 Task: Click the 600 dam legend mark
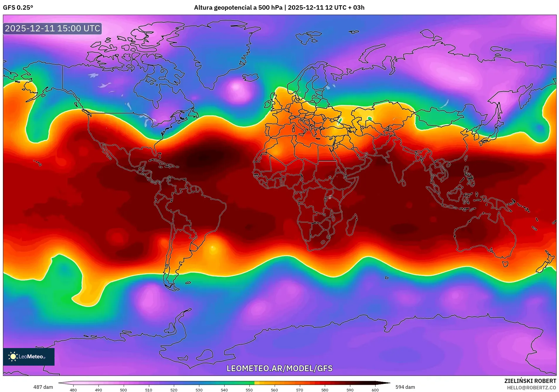pos(375,390)
